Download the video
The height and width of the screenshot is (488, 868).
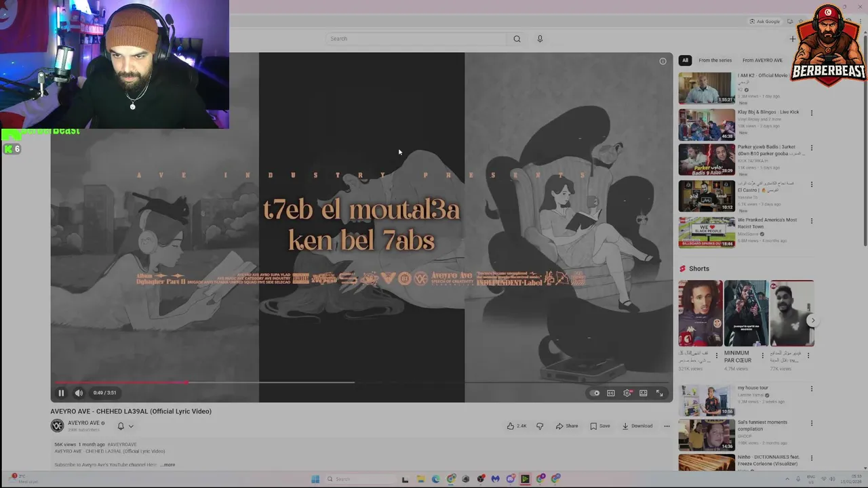pyautogui.click(x=637, y=426)
